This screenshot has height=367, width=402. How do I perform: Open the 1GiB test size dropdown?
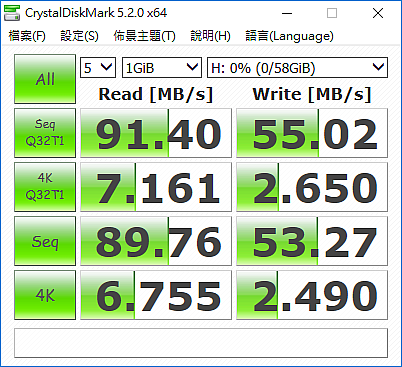(x=162, y=68)
